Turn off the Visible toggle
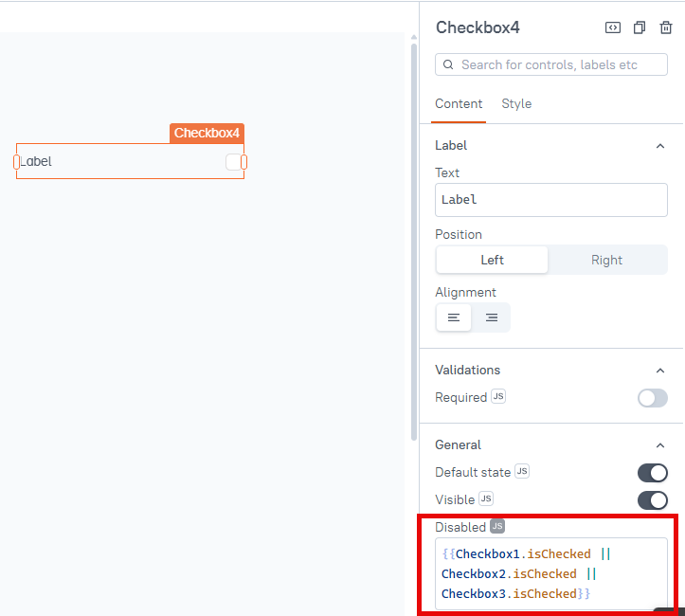 coord(652,500)
